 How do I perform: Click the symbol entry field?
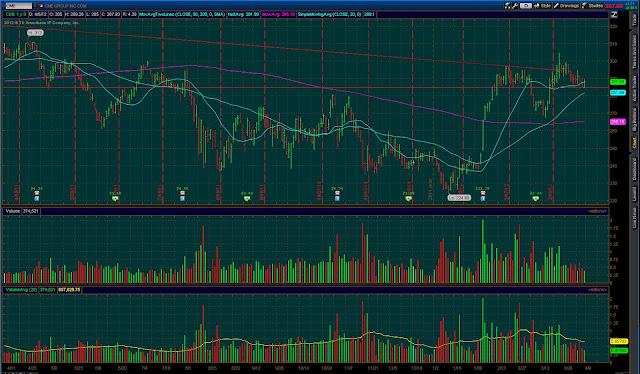[x=18, y=6]
